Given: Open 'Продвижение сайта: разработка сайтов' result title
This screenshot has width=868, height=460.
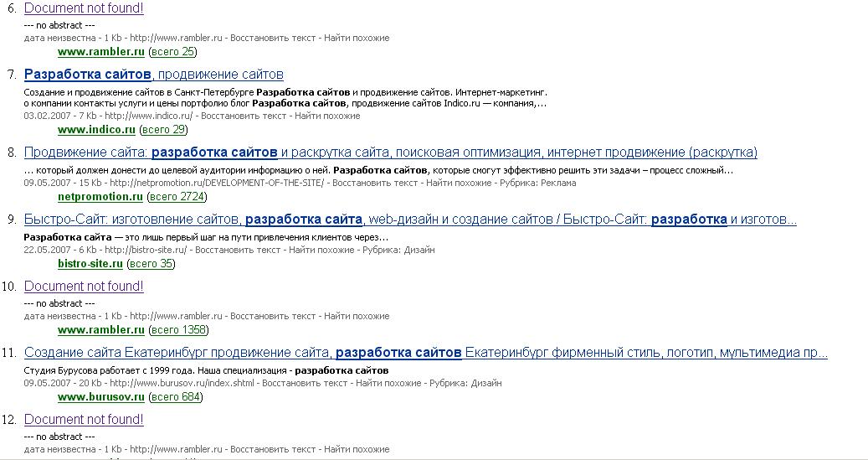Looking at the screenshot, I should [391, 152].
